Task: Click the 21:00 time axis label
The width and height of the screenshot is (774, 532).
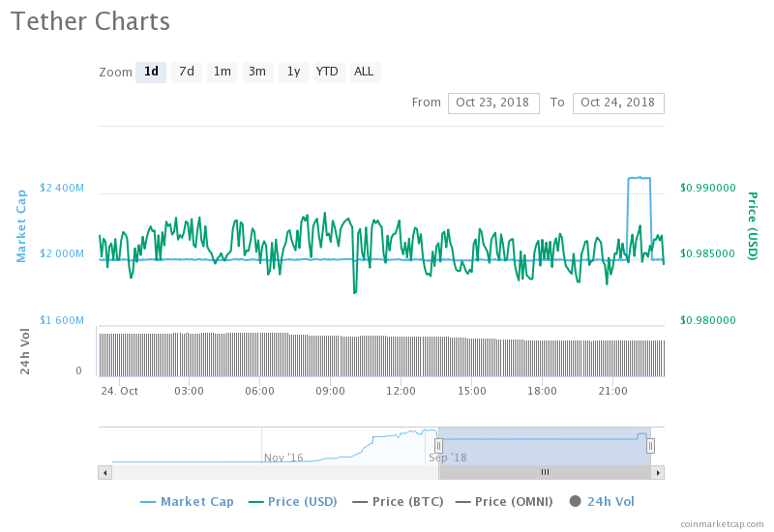Action: click(612, 391)
